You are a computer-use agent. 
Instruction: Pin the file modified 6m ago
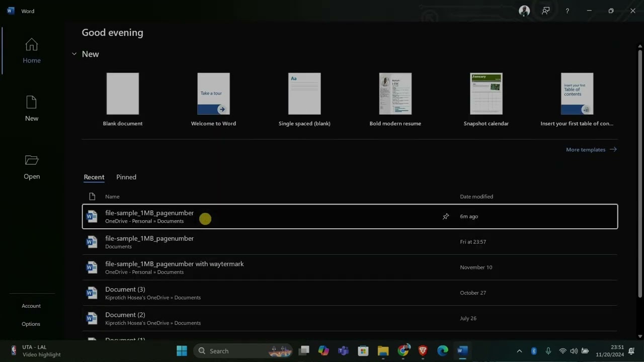[x=446, y=216]
